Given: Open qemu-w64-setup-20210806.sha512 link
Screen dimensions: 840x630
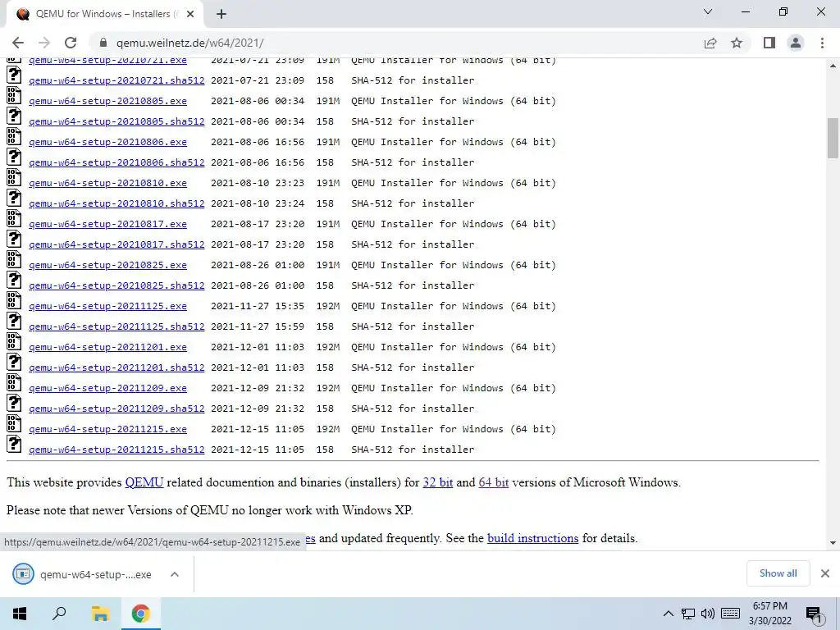Looking at the screenshot, I should pos(116,162).
